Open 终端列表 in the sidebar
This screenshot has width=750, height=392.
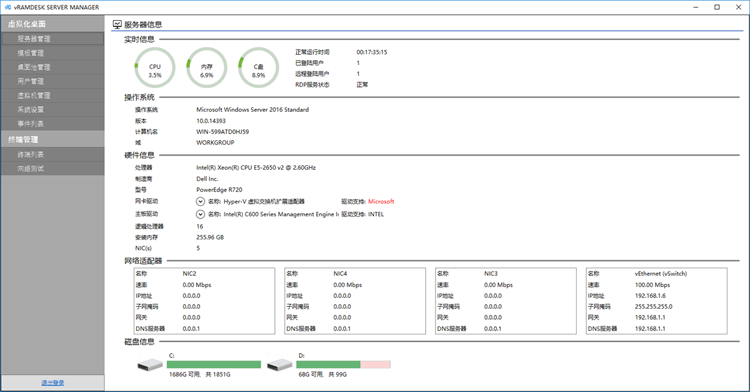53,154
